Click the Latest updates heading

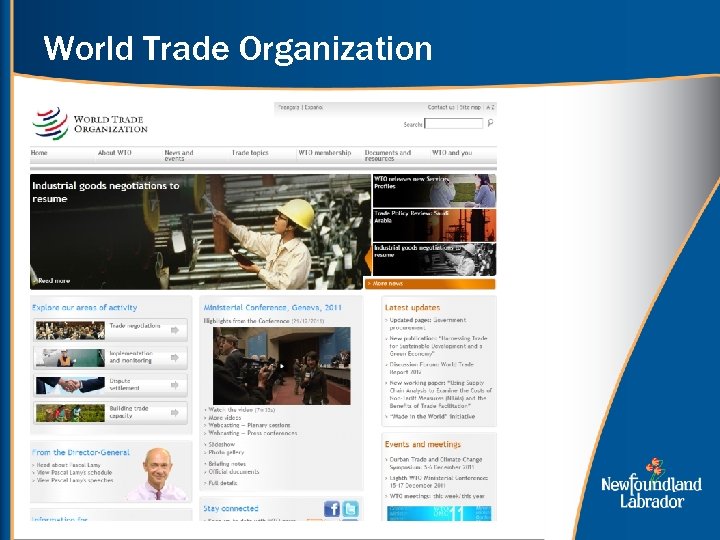click(412, 308)
